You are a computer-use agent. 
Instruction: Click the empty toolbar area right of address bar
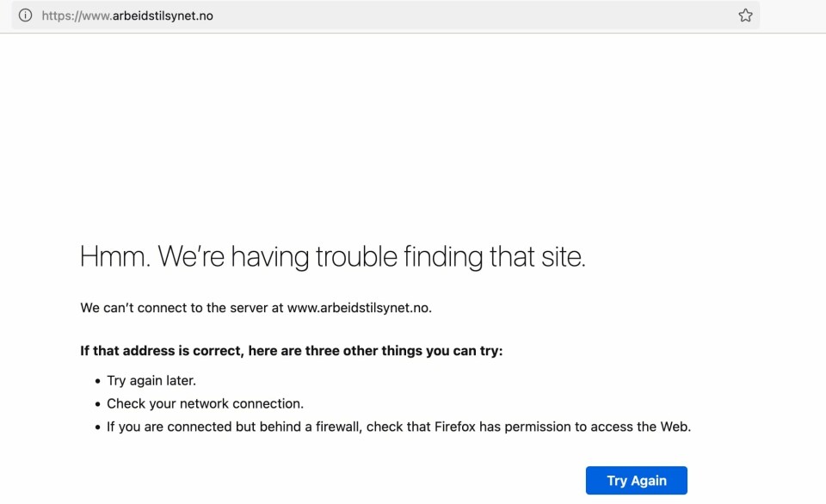(x=792, y=15)
